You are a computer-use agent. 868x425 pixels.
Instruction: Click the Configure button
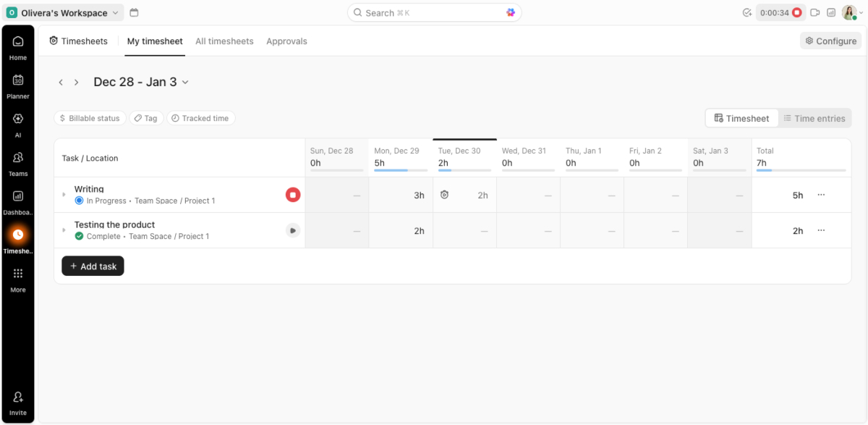(x=831, y=41)
